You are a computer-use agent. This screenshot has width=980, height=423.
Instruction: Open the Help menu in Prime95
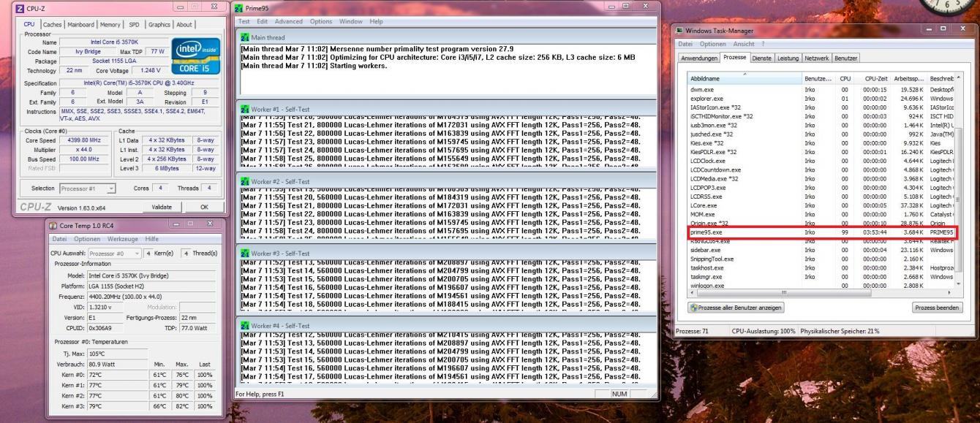[x=376, y=21]
